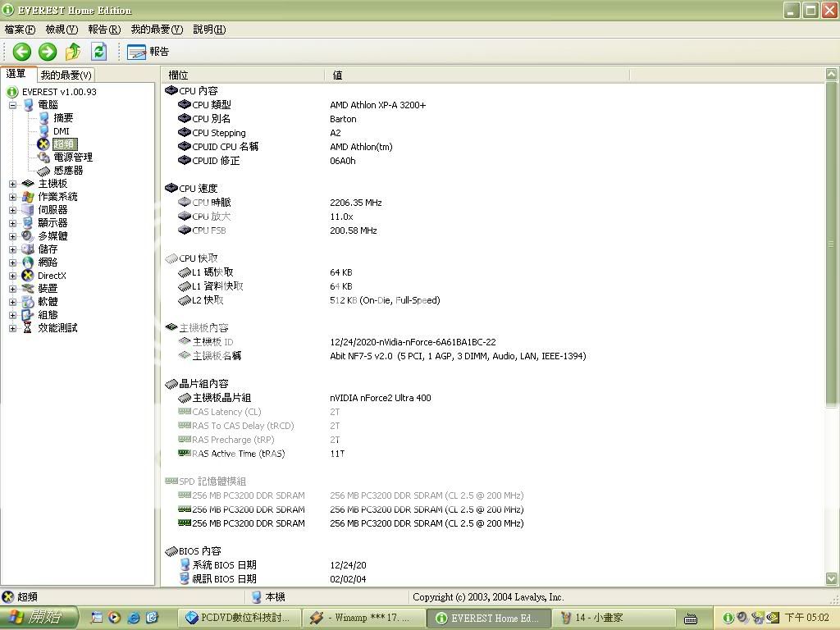The height and width of the screenshot is (630, 840).
Task: Expand the 主機板 motherboard tree node
Action: coord(12,184)
